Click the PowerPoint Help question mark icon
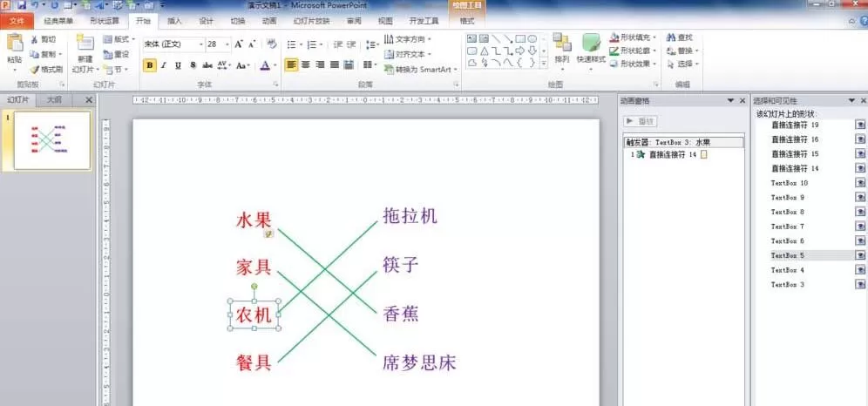Image resolution: width=868 pixels, height=406 pixels. pos(863,21)
